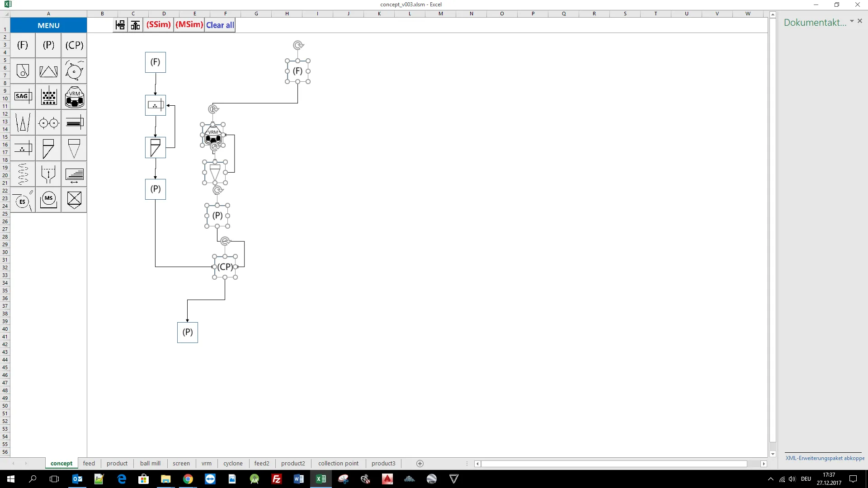Click the horizontal scrollbar right arrow

764,464
